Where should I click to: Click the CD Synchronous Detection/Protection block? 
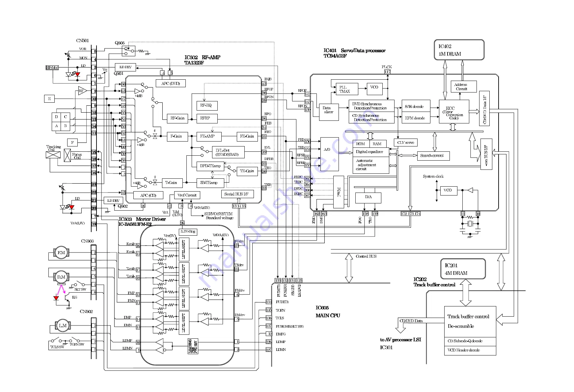371,118
